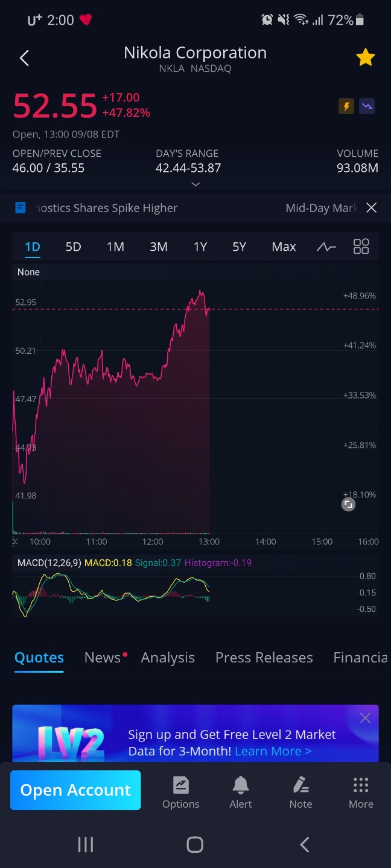
Task: Close the Level 2 promo banner
Action: click(x=365, y=717)
